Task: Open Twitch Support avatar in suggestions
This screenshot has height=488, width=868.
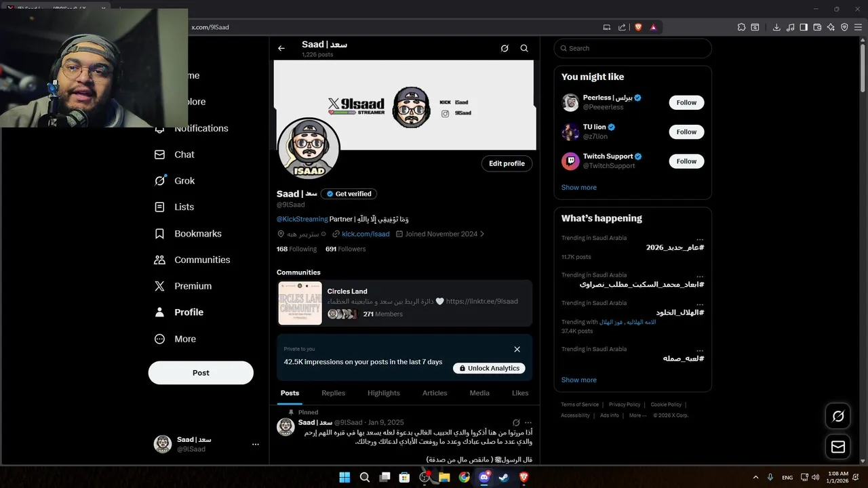Action: [x=570, y=161]
